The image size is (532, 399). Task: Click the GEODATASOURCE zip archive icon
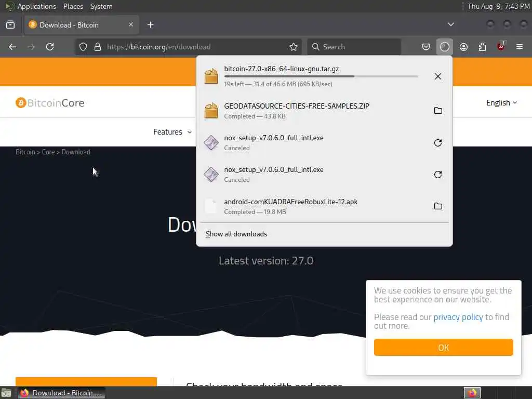[211, 110]
